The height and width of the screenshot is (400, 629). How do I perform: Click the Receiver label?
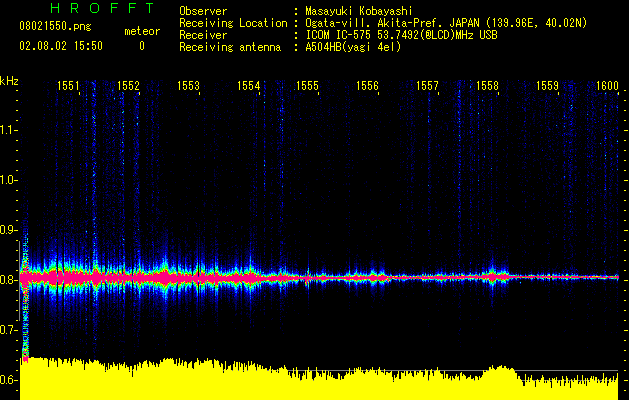[203, 35]
